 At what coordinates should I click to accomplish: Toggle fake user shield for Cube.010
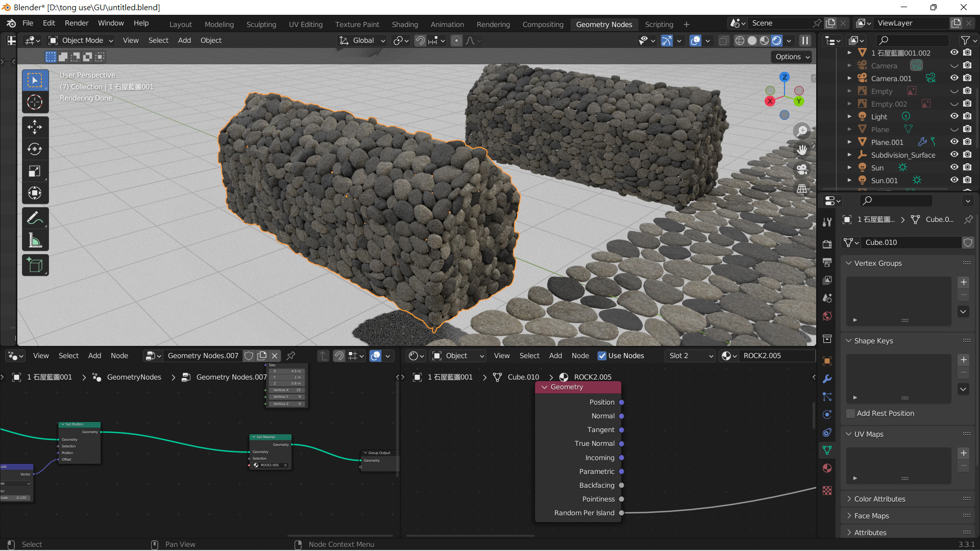[x=968, y=242]
